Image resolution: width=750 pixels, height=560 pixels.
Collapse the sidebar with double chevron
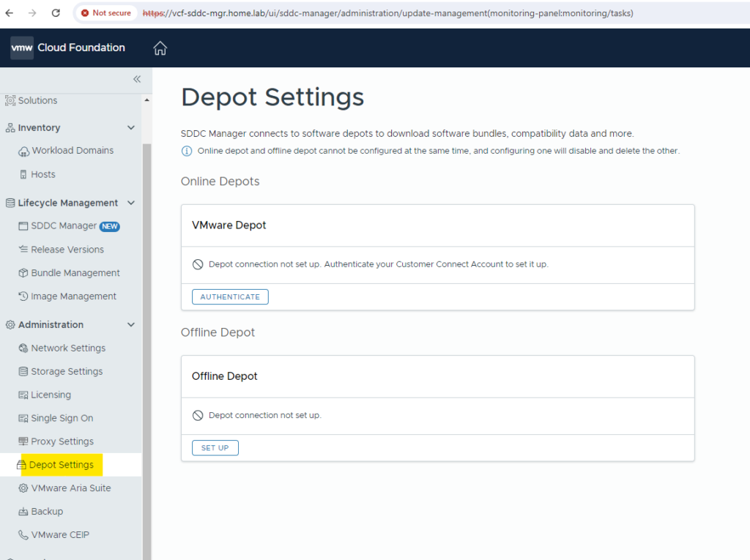pyautogui.click(x=137, y=79)
